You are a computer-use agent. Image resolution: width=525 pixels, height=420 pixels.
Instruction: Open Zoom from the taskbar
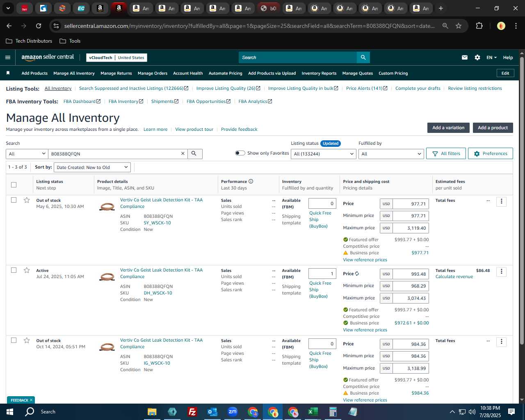point(233,412)
